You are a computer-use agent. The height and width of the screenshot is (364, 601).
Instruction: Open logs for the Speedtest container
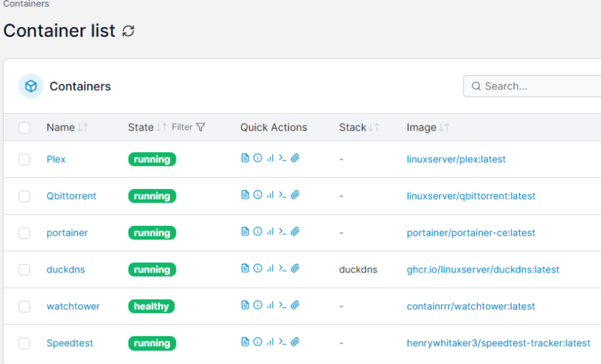[x=245, y=341]
